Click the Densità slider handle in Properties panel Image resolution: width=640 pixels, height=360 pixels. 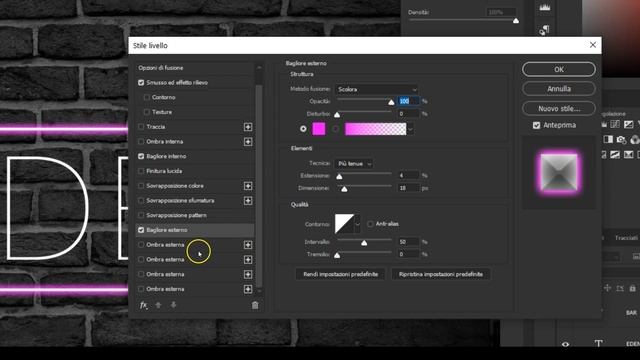point(516,21)
